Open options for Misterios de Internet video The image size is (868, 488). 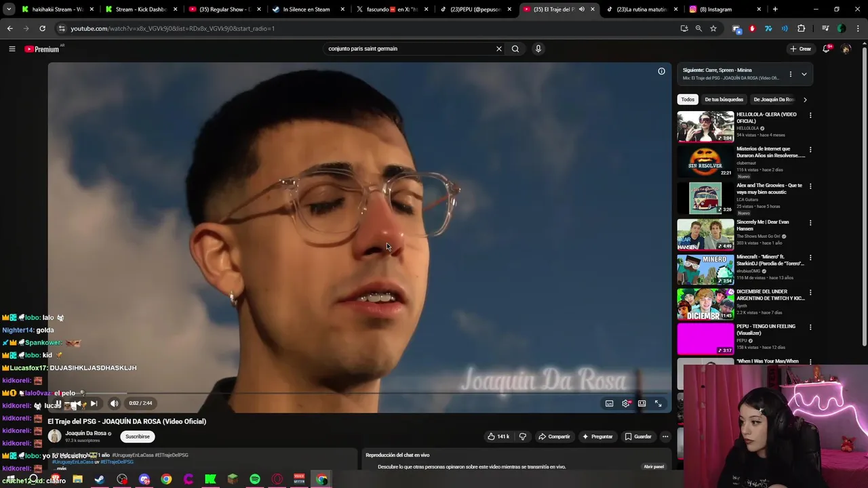coord(810,150)
